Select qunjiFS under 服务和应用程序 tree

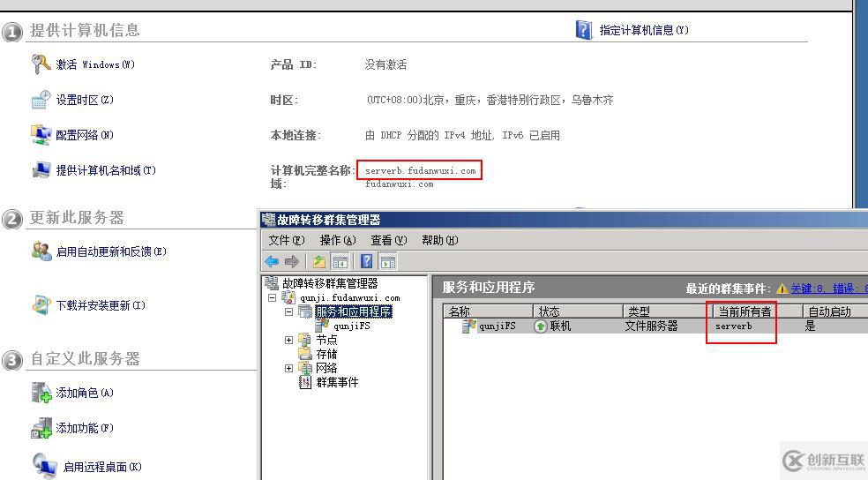coord(351,326)
